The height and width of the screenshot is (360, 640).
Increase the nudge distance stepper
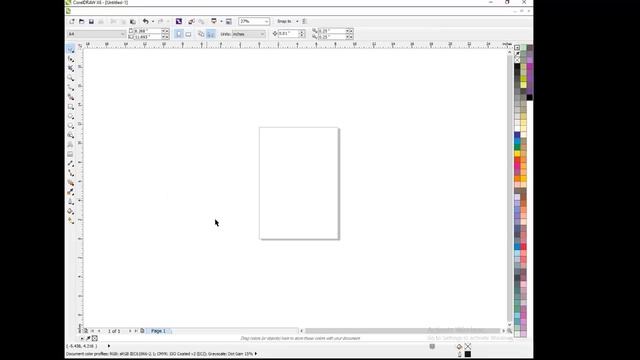click(x=302, y=32)
